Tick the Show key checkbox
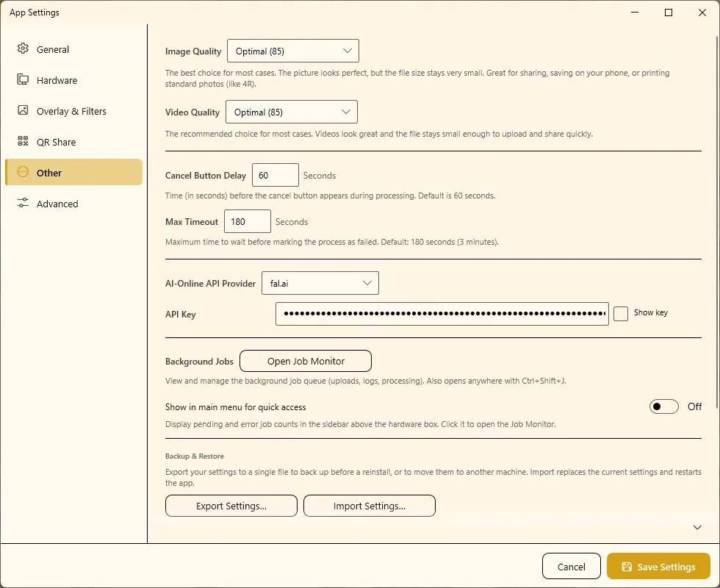The image size is (720, 588). pyautogui.click(x=621, y=314)
